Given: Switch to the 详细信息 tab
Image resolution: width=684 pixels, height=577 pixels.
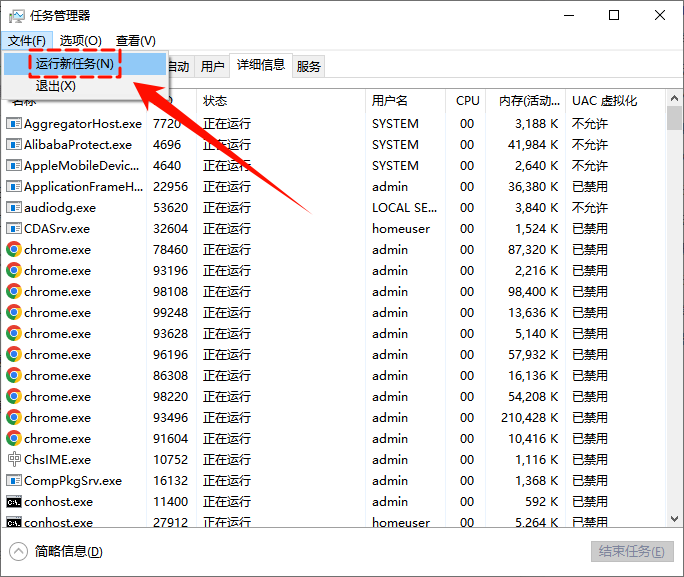Looking at the screenshot, I should click(x=260, y=65).
